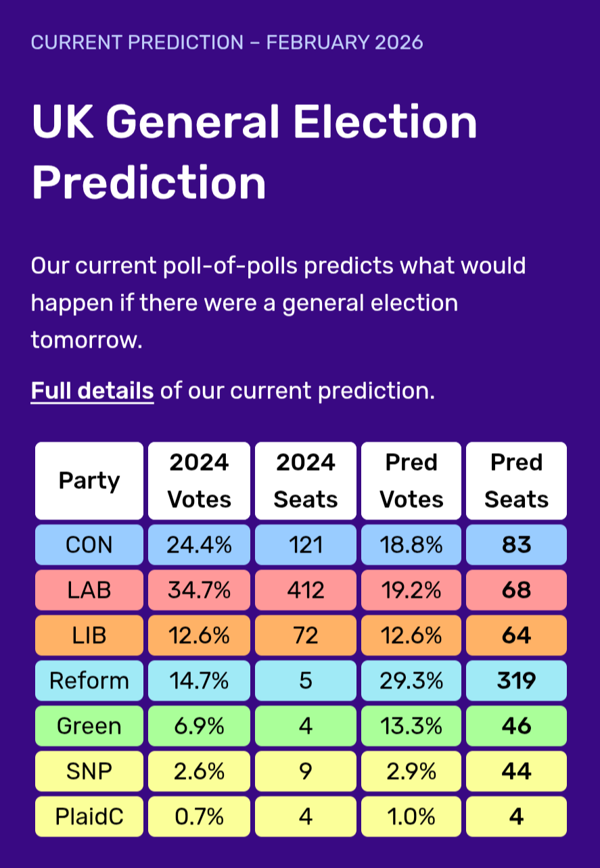Click the 2024 Seats column header

(306, 481)
